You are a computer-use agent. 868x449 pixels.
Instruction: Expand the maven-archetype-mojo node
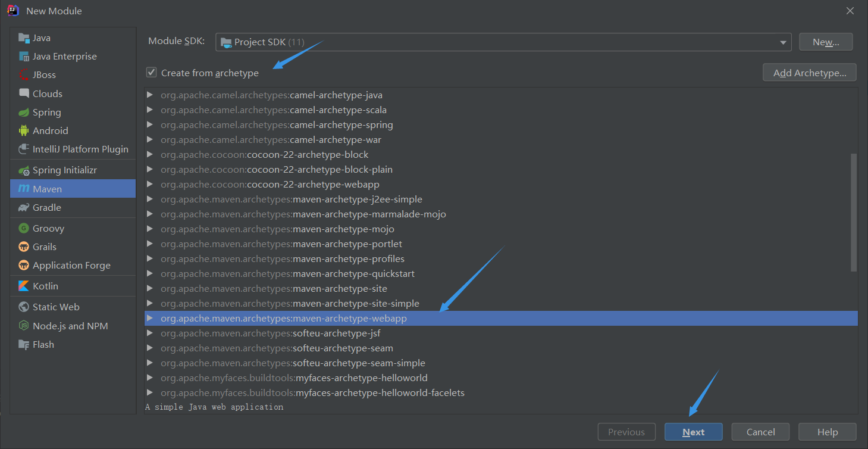150,229
